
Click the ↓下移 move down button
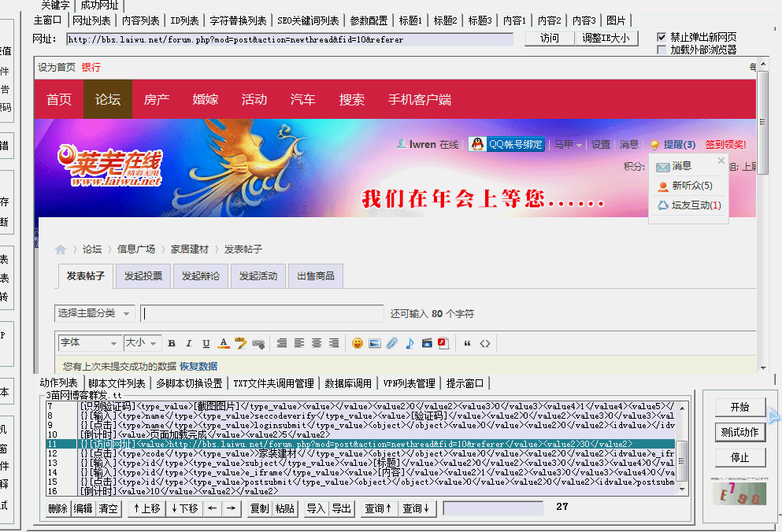(x=184, y=508)
